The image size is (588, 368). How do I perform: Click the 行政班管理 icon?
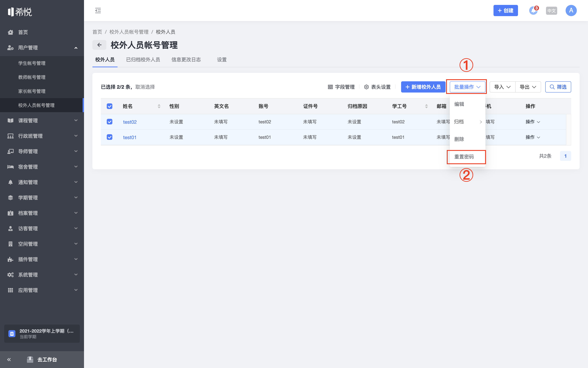pyautogui.click(x=10, y=136)
